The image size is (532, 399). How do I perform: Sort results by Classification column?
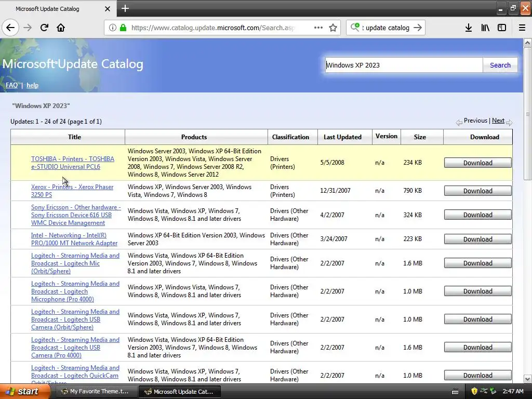tap(290, 137)
